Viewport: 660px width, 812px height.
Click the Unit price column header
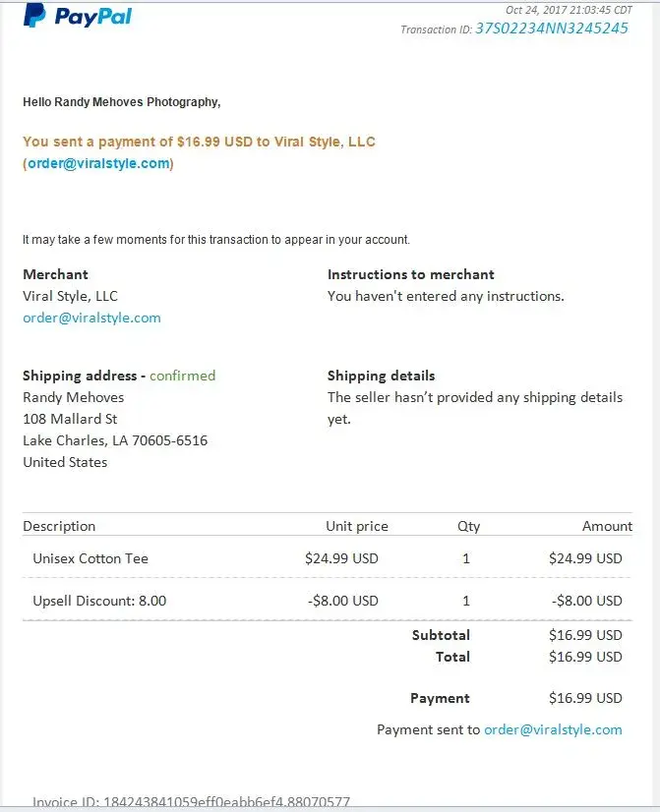point(357,526)
